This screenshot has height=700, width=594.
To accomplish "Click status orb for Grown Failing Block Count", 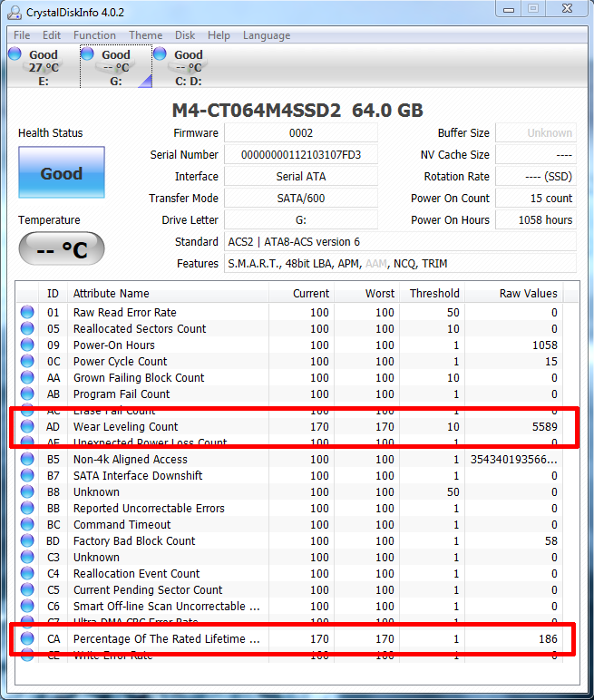I will (27, 377).
